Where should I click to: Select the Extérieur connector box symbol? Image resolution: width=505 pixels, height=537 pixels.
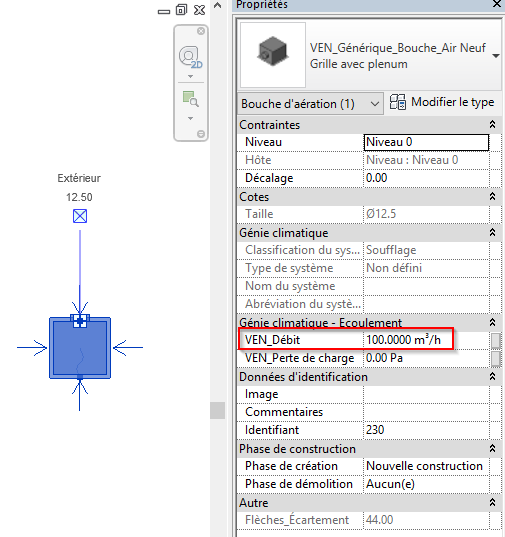(x=80, y=216)
